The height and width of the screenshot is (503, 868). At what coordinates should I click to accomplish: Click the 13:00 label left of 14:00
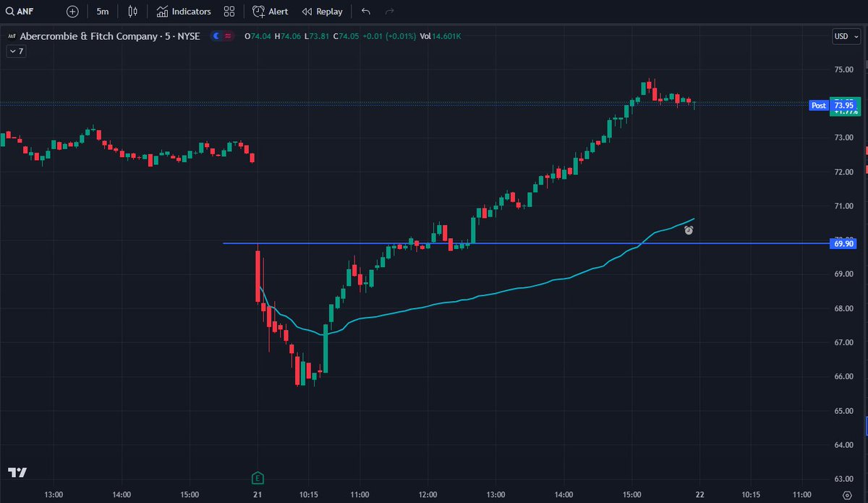(54, 495)
